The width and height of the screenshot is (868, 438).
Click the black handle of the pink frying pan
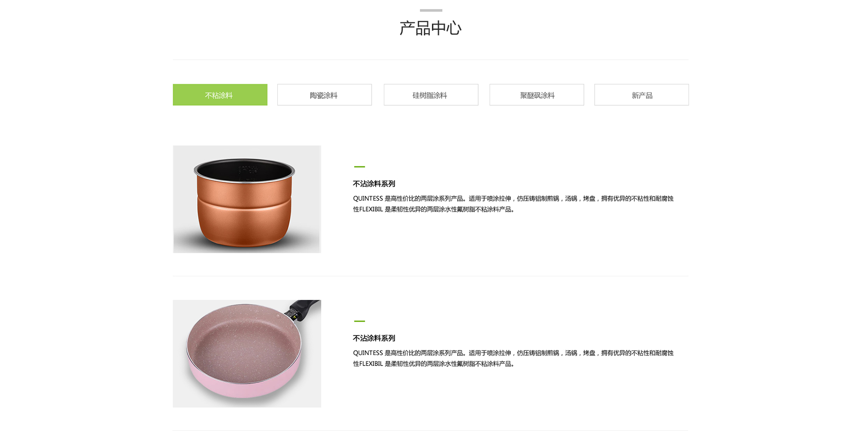[x=304, y=309]
